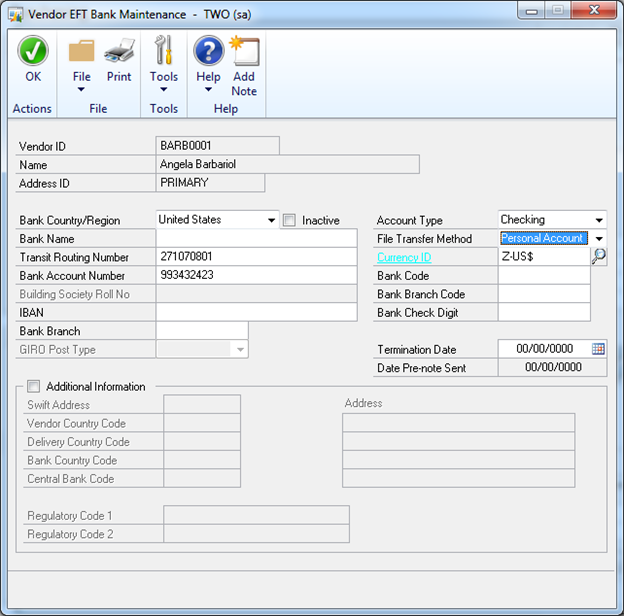Expand the Account Type dropdown
Image resolution: width=624 pixels, height=616 pixels.
click(x=599, y=221)
